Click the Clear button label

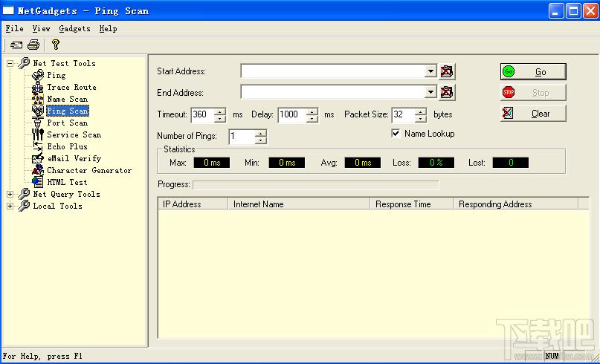(x=541, y=114)
